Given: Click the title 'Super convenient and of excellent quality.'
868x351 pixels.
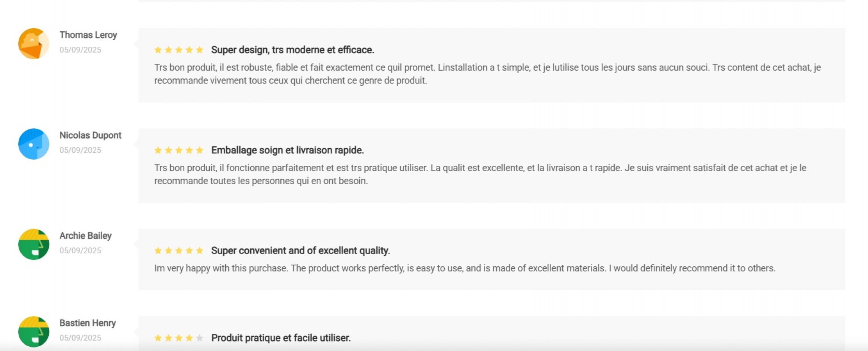Looking at the screenshot, I should (301, 250).
